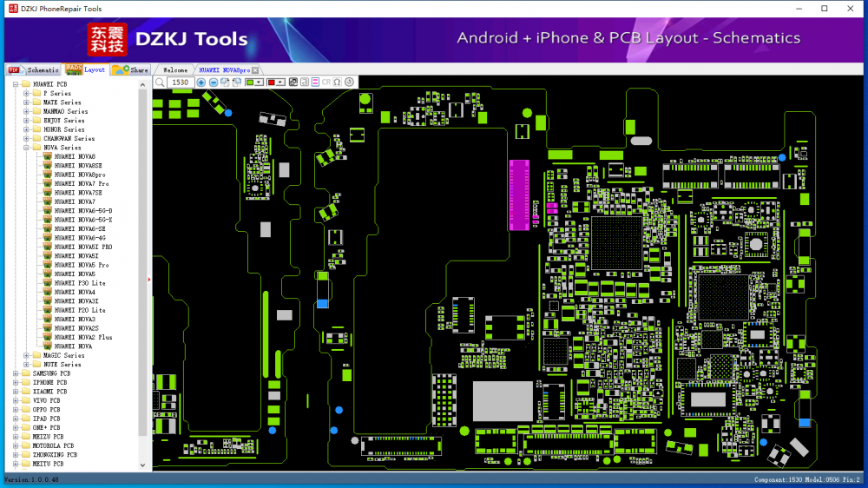Expand the SAMSUNG PCB node

pos(16,373)
